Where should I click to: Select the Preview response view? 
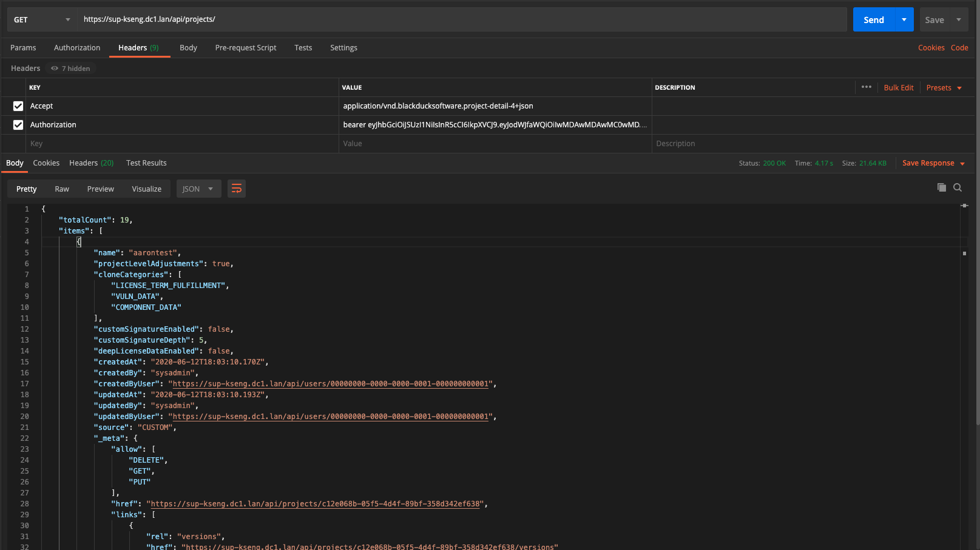point(101,189)
